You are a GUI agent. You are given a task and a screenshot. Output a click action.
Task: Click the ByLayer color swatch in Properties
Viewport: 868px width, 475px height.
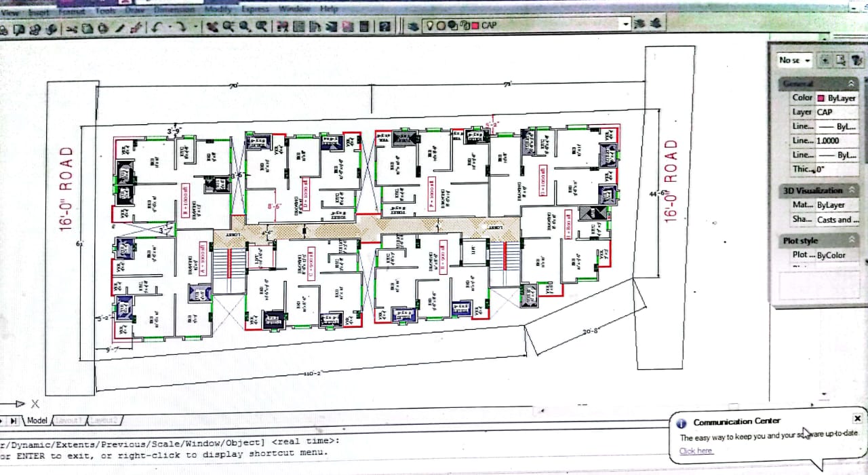coord(821,98)
